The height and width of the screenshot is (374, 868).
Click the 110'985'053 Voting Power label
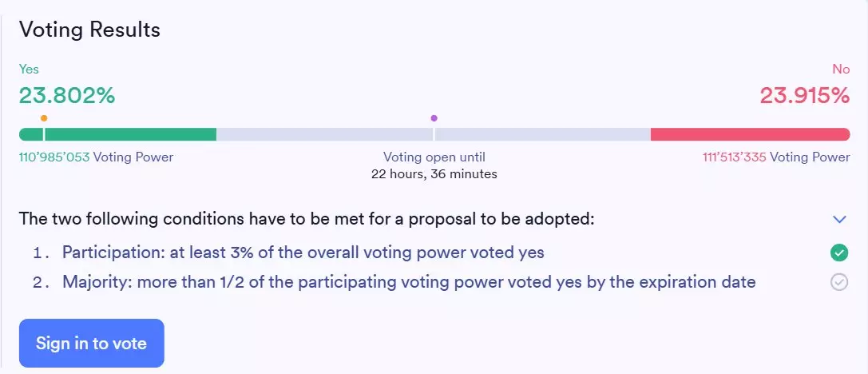click(97, 157)
